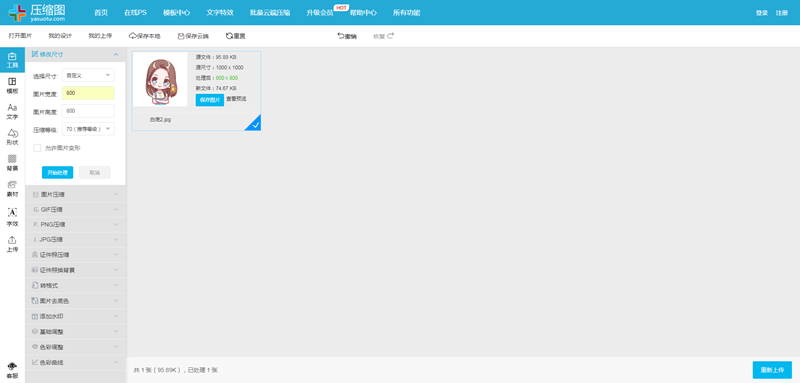Go to 帮助中心 in top navigation
The width and height of the screenshot is (800, 383).
click(363, 13)
